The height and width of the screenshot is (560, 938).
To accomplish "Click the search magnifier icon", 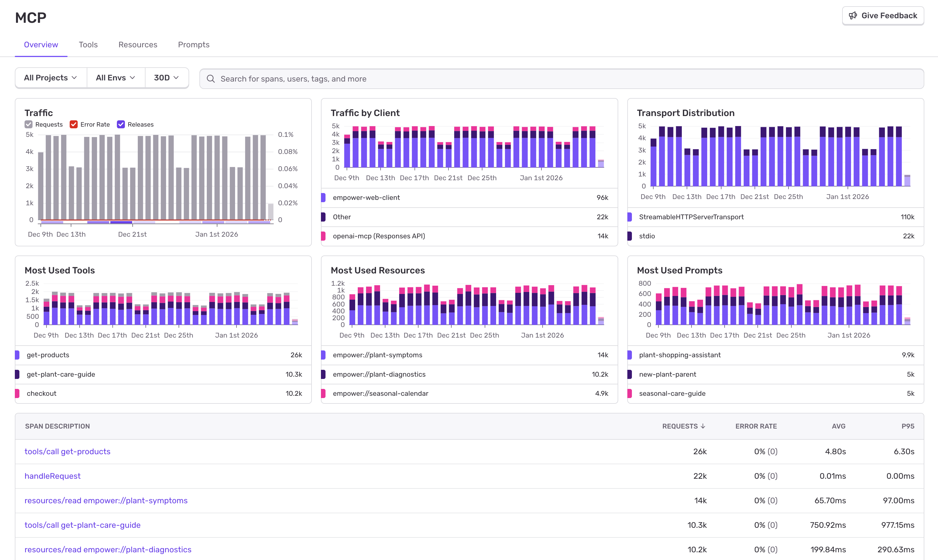I will [211, 78].
